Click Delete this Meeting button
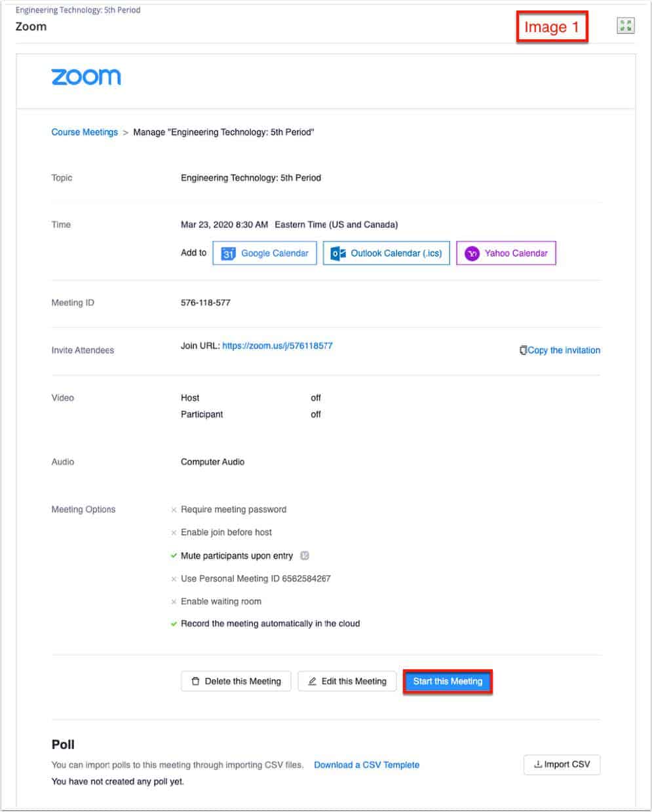Screen dimensions: 652x812 tap(236, 681)
